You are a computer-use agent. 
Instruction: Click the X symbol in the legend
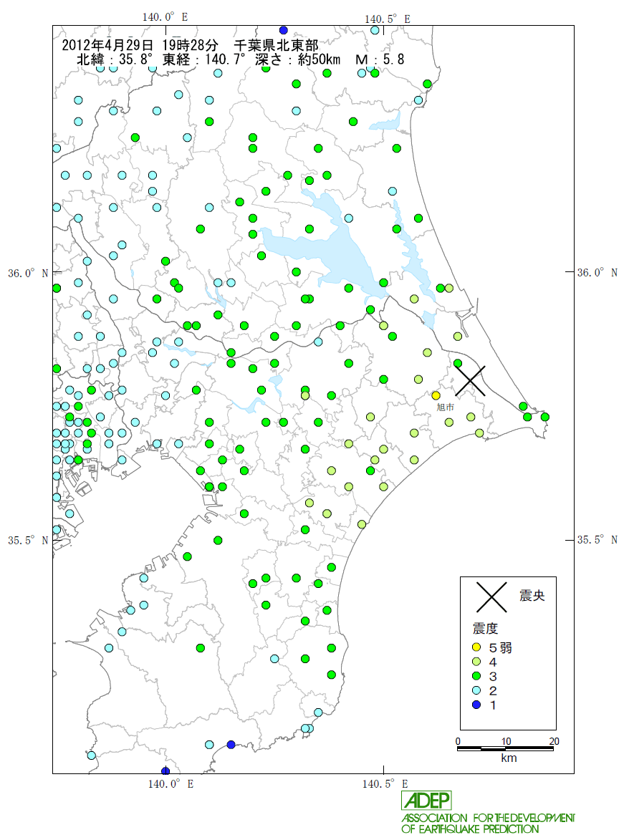click(x=491, y=597)
